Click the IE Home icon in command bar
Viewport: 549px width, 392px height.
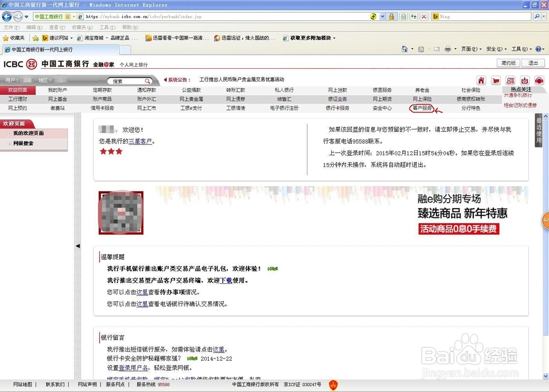405,49
